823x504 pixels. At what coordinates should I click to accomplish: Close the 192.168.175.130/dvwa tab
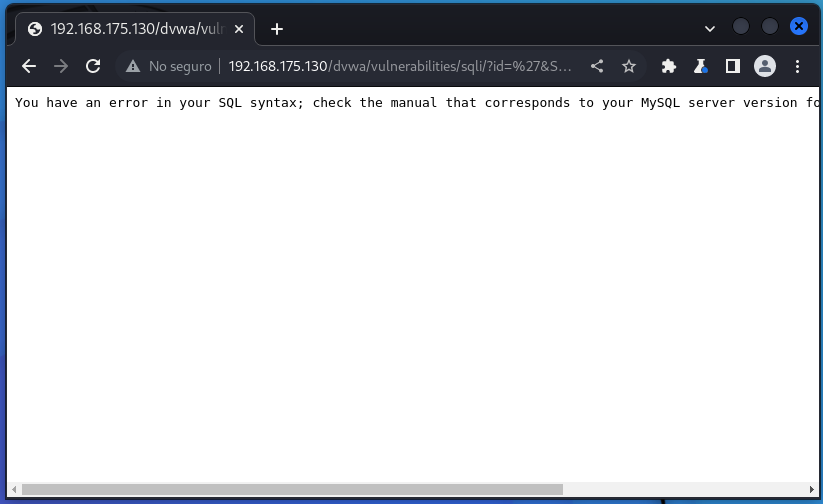tap(239, 29)
